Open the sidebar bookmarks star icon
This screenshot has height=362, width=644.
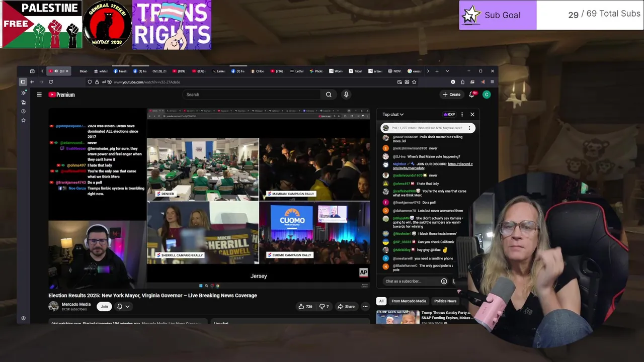coord(23,120)
